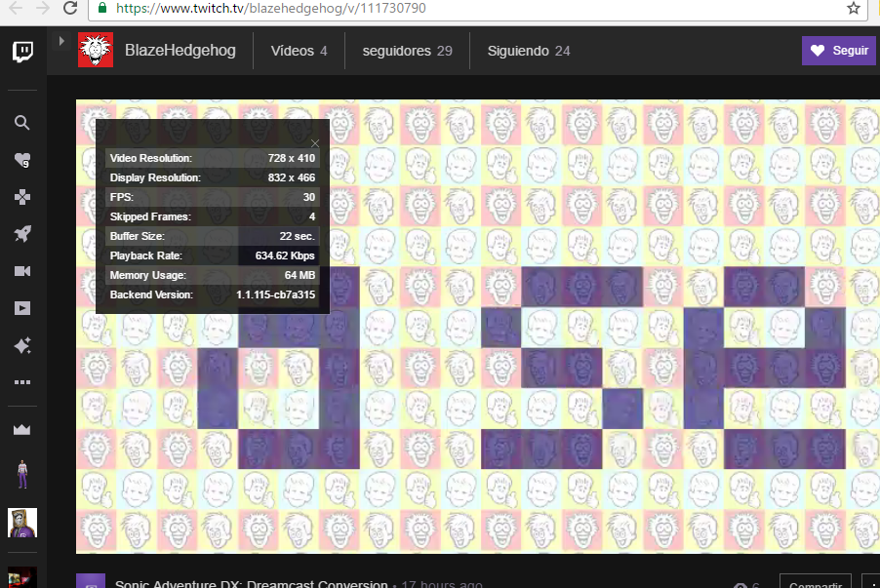
Task: Reload the page with the refresh icon
Action: (x=70, y=8)
